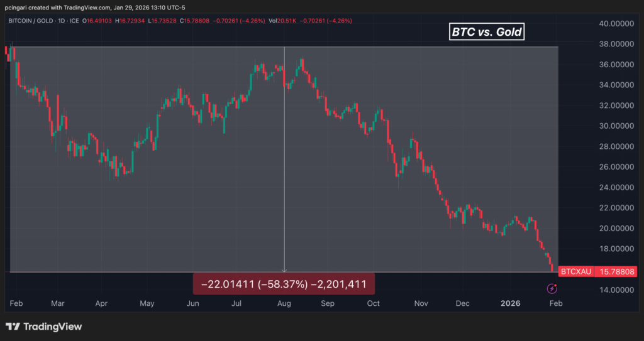Click the 28.00000 price axis label
The width and height of the screenshot is (644, 341).
click(614, 147)
